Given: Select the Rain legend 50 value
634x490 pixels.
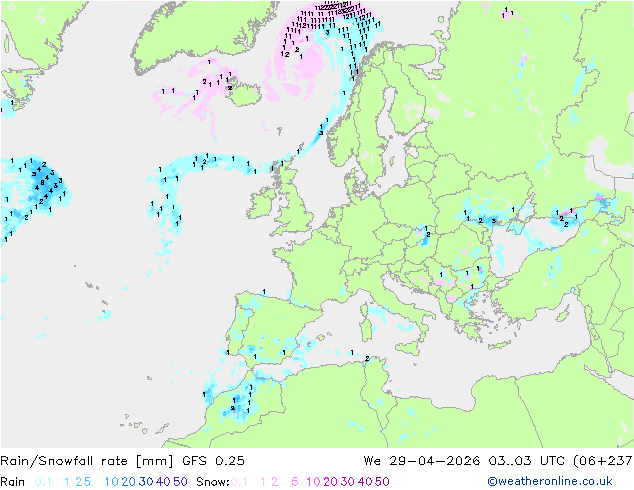Looking at the screenshot, I should pos(180,482).
